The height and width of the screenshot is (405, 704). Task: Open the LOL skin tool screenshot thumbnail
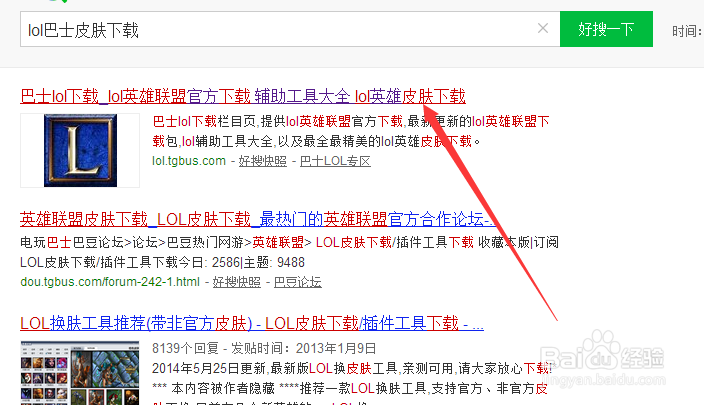pyautogui.click(x=80, y=373)
